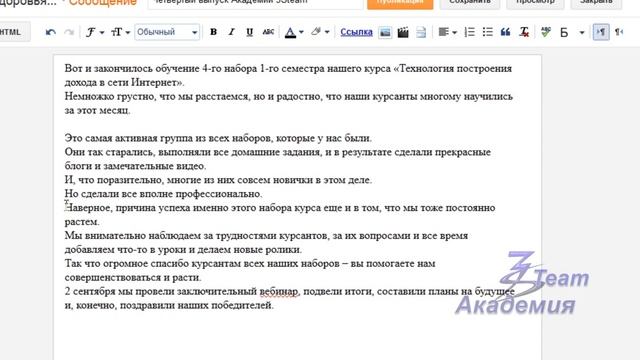640x360 pixels.
Task: Redo the last undone edit
Action: 69,32
